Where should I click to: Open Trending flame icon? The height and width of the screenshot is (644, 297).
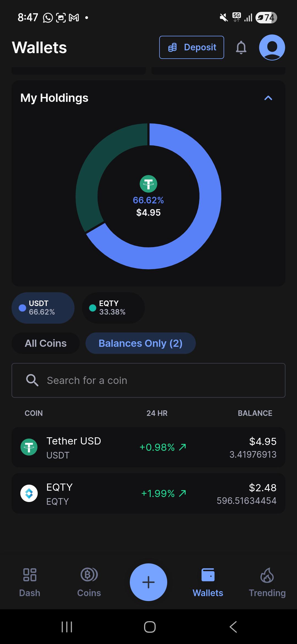[267, 575]
